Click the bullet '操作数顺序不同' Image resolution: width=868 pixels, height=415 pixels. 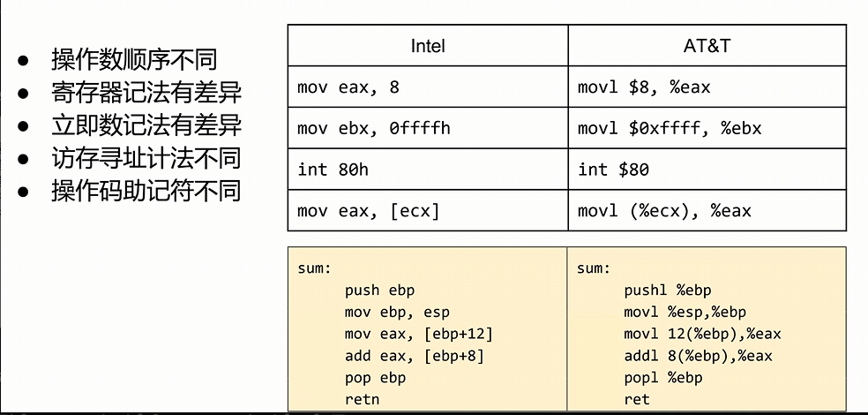coord(134,60)
